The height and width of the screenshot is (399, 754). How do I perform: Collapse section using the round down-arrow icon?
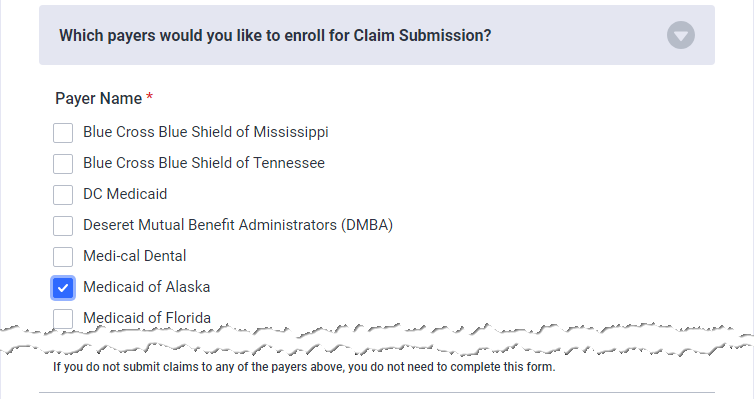click(680, 35)
